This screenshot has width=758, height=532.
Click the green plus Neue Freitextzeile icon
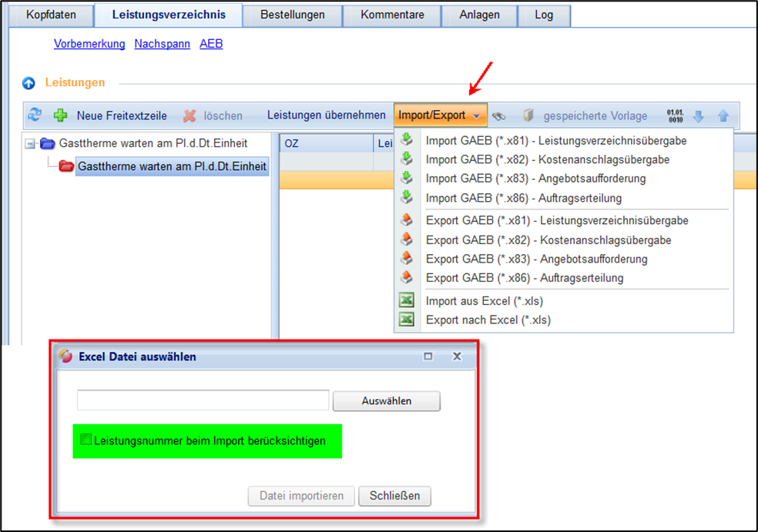[60, 115]
